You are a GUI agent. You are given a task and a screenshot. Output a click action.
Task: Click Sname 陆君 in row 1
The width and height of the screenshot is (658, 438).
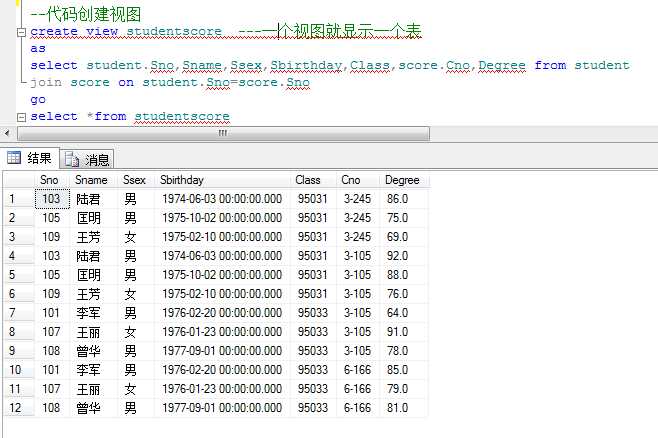[94, 199]
